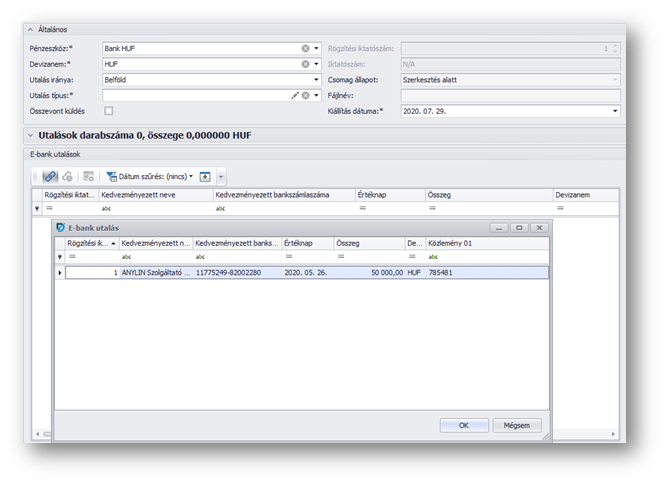
Task: Toggle the Összevont küldés checkbox
Action: tap(108, 111)
